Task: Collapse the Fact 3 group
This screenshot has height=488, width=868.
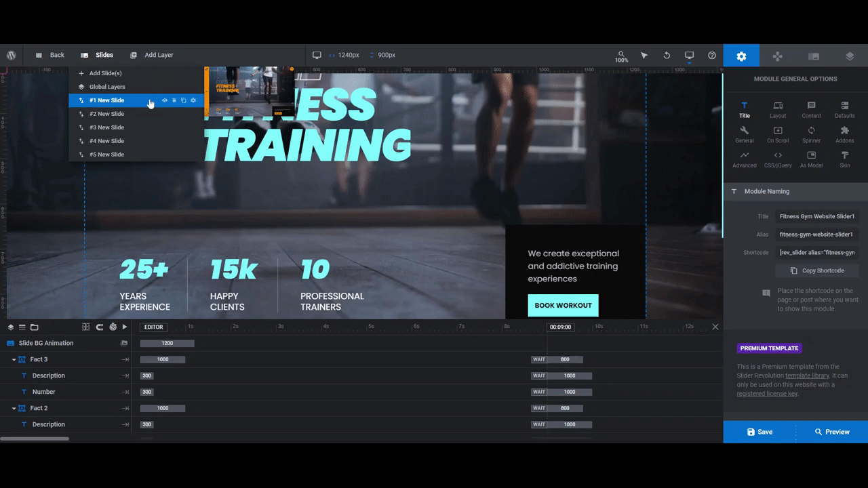Action: (x=14, y=360)
